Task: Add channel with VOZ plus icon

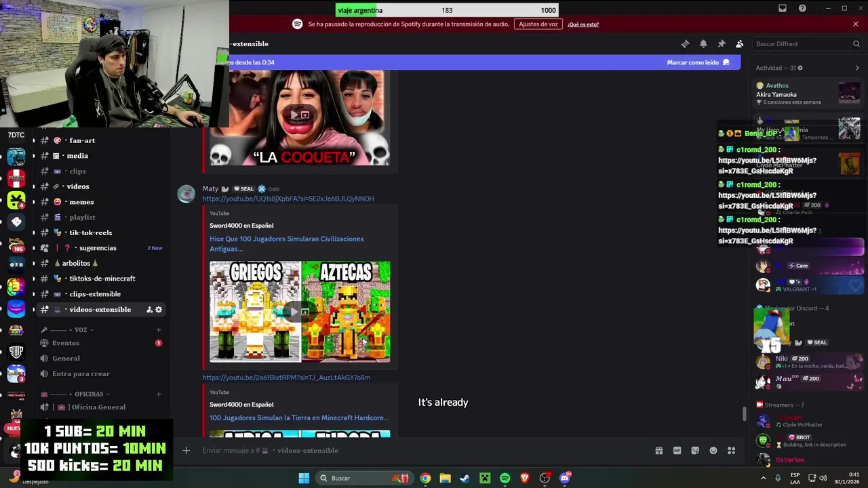Action: point(159,330)
